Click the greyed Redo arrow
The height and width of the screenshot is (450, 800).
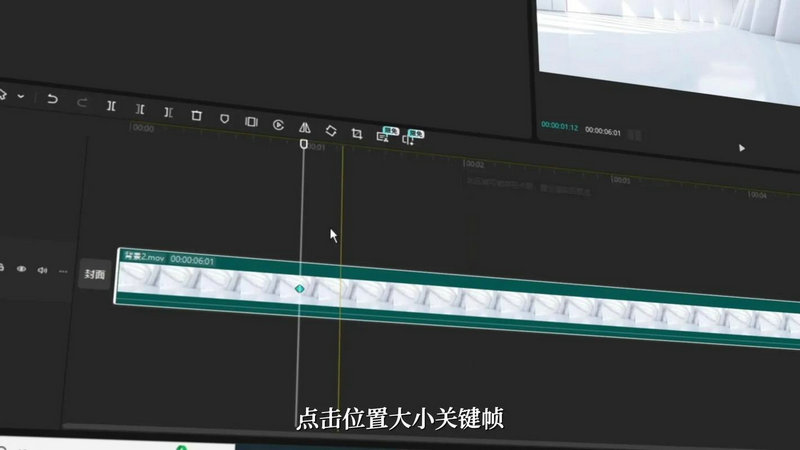[x=82, y=103]
